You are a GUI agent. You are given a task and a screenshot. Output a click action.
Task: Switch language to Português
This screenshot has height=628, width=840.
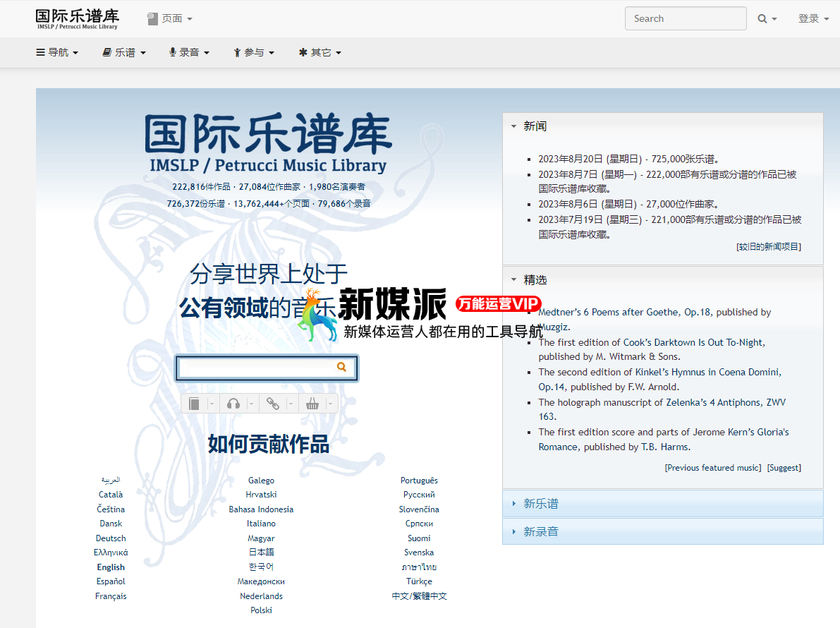click(419, 481)
